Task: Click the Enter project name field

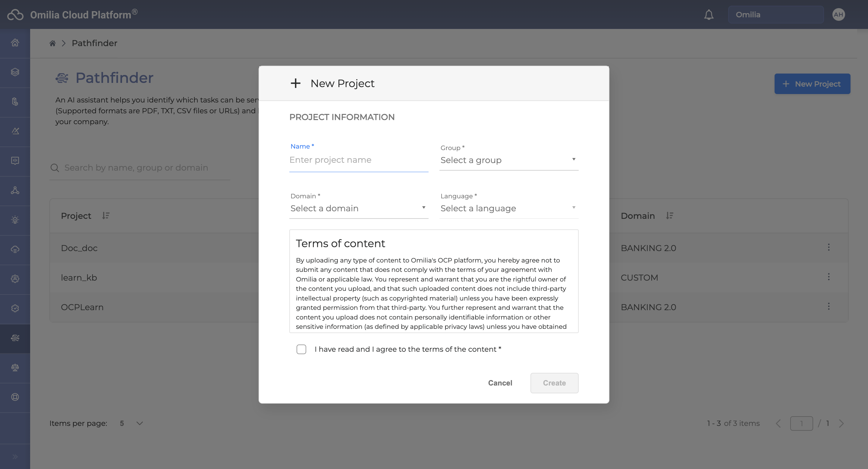Action: tap(358, 160)
